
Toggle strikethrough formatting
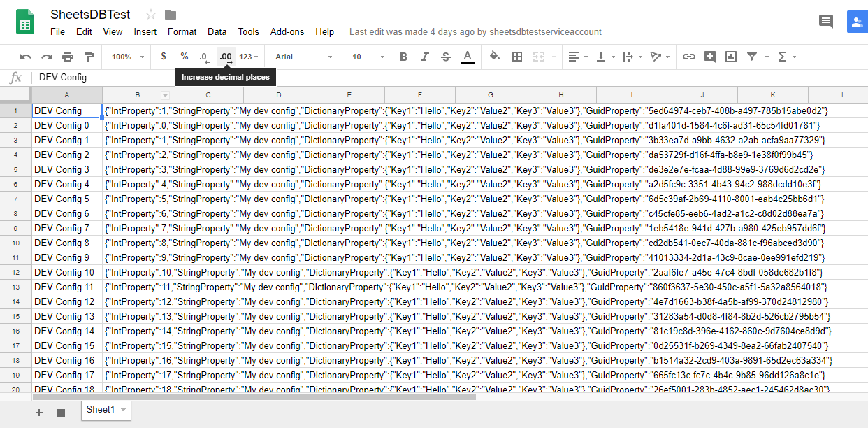445,57
